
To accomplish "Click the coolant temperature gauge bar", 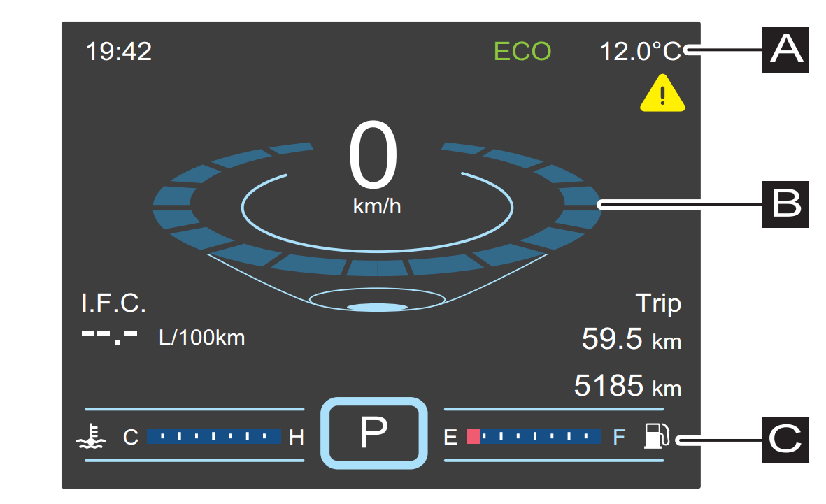I will [x=213, y=437].
